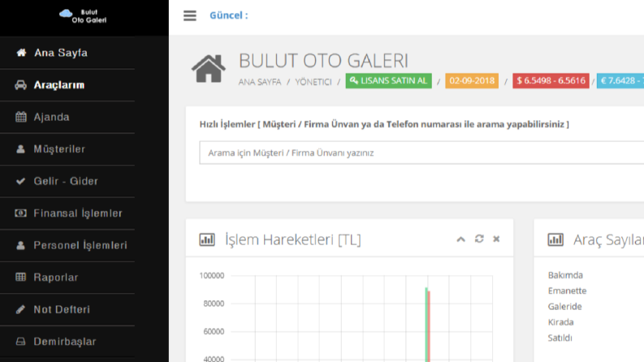Screen dimensions: 644x362
Task: Click the large house icon in header
Action: point(208,68)
